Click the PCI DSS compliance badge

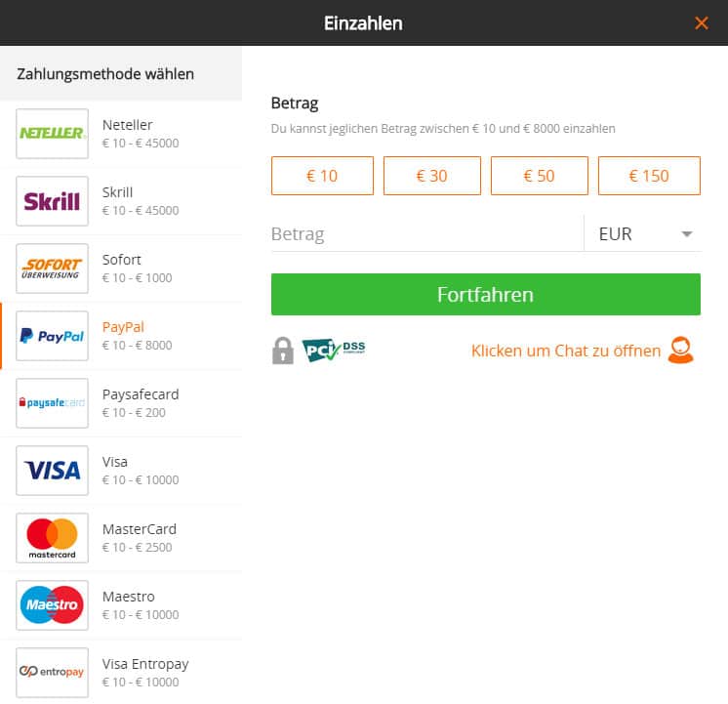[334, 350]
